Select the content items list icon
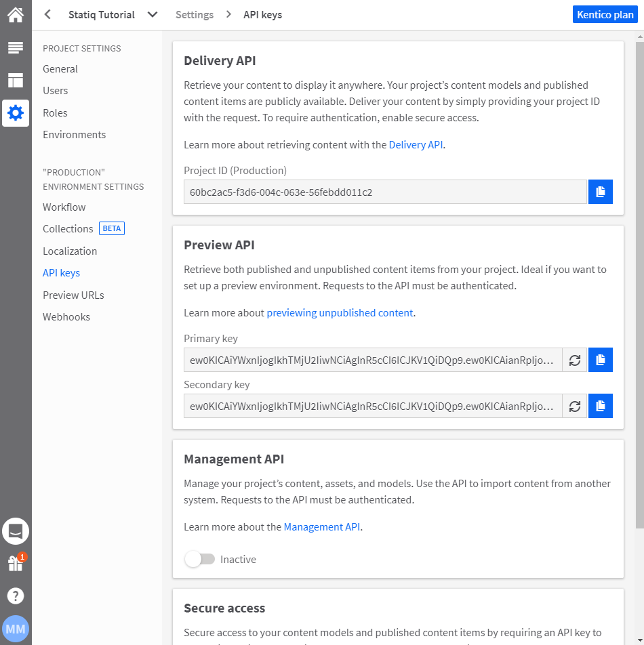This screenshot has height=645, width=644. click(x=15, y=47)
